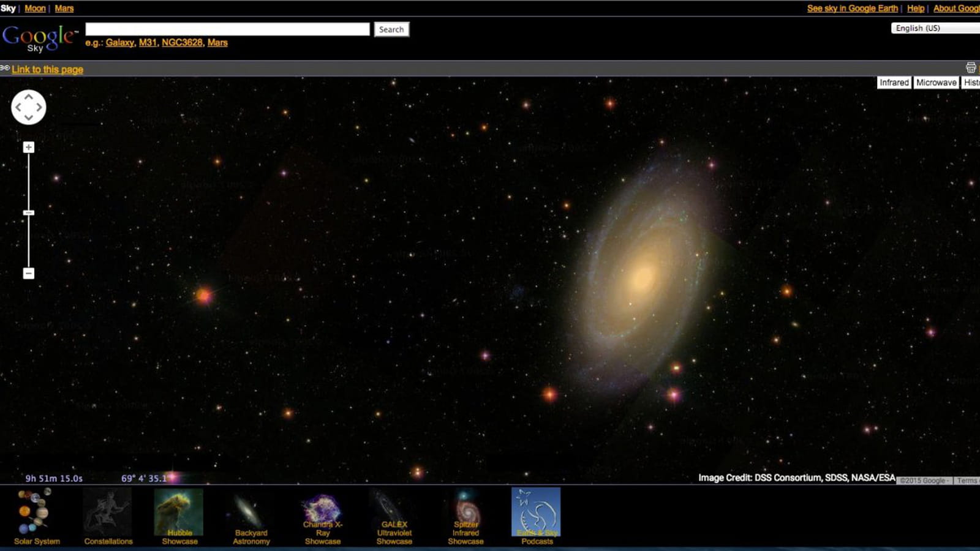Viewport: 980px width, 551px height.
Task: Open the English (US) language dropdown
Action: coord(935,28)
